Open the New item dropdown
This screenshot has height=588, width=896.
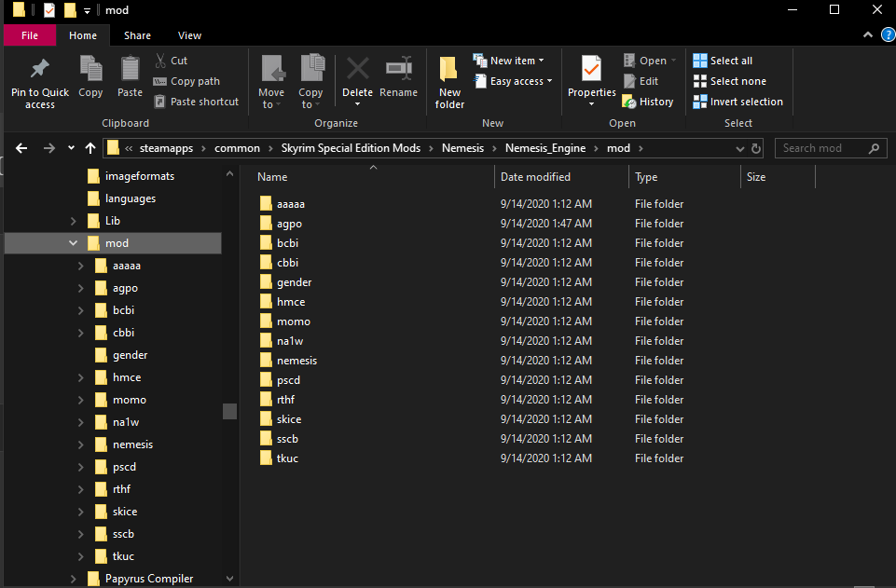(508, 61)
